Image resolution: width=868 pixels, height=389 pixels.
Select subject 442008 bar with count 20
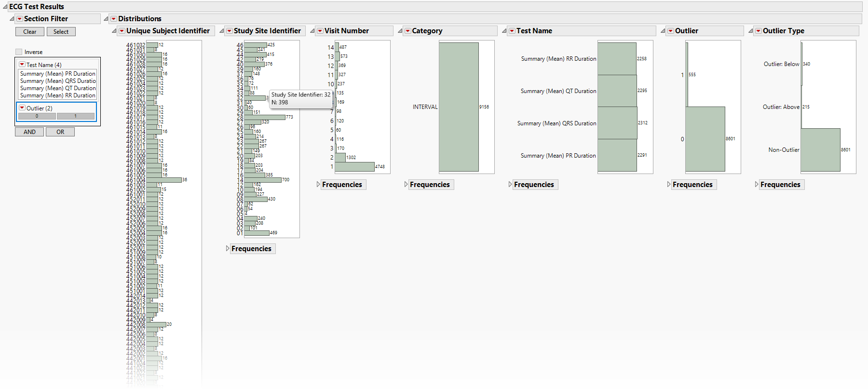click(x=156, y=324)
